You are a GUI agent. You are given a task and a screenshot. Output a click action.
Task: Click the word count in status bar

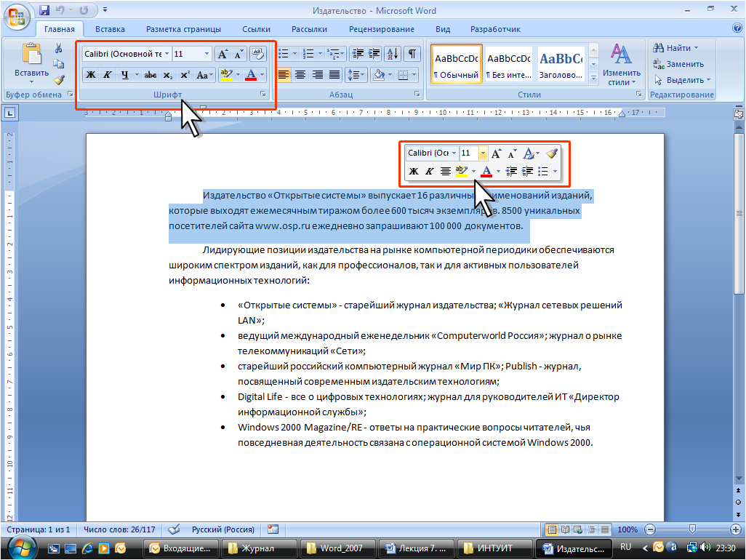(119, 529)
